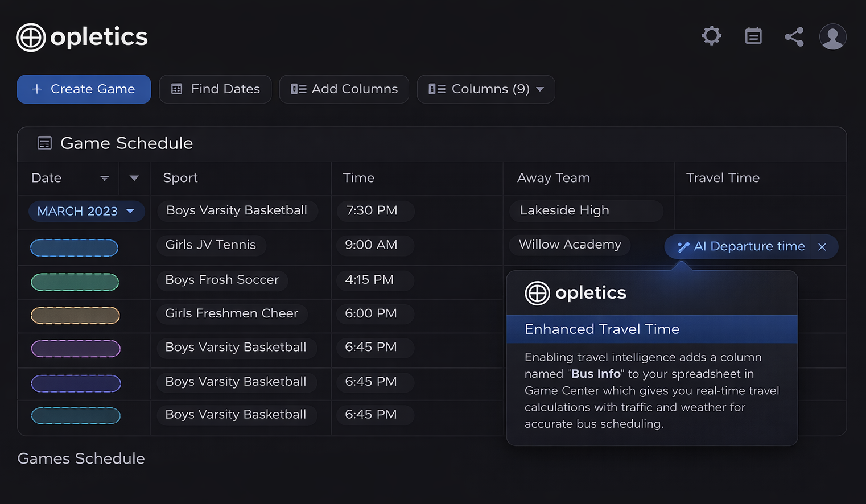
Task: Click the opletics logo in header
Action: click(82, 37)
